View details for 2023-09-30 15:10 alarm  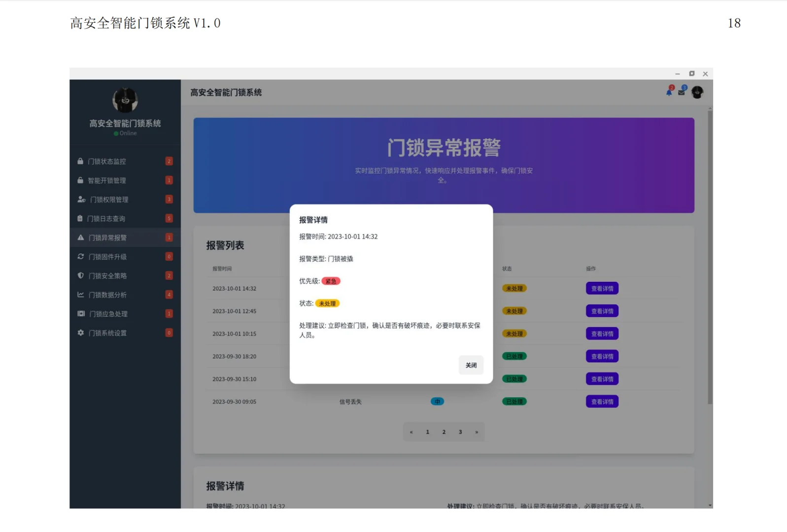pos(602,379)
